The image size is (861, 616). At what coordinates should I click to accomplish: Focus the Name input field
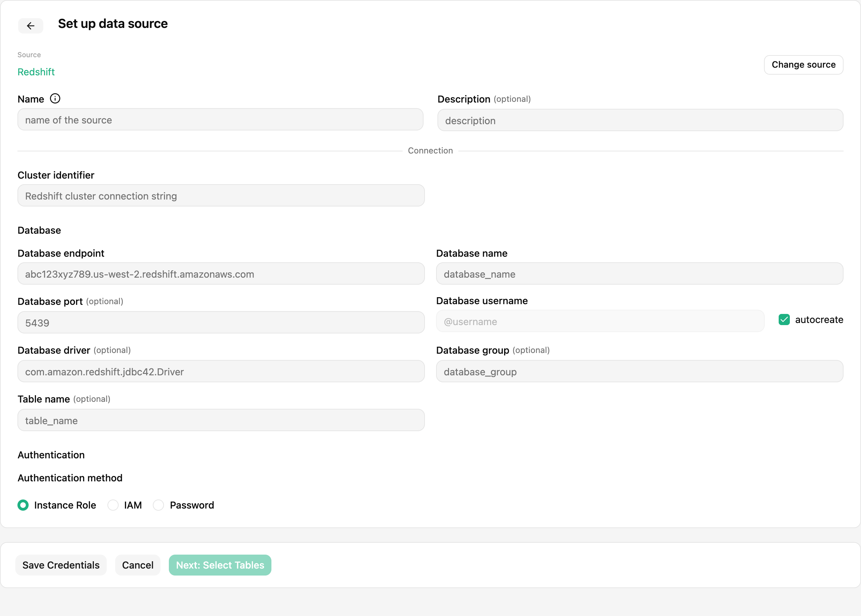coord(220,120)
